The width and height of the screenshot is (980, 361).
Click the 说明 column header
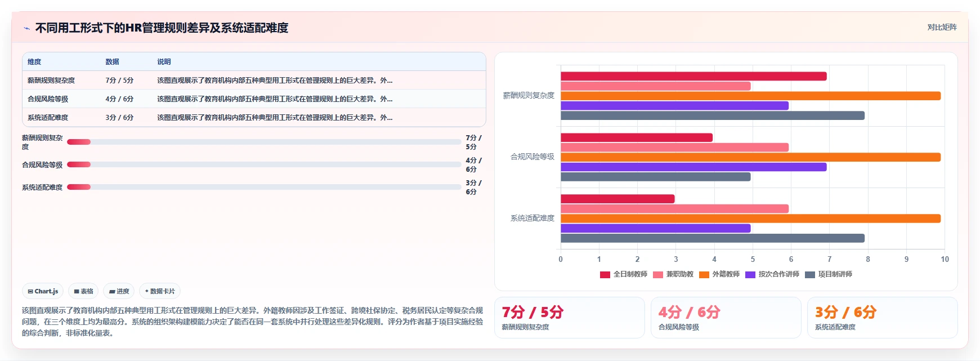pyautogui.click(x=164, y=62)
